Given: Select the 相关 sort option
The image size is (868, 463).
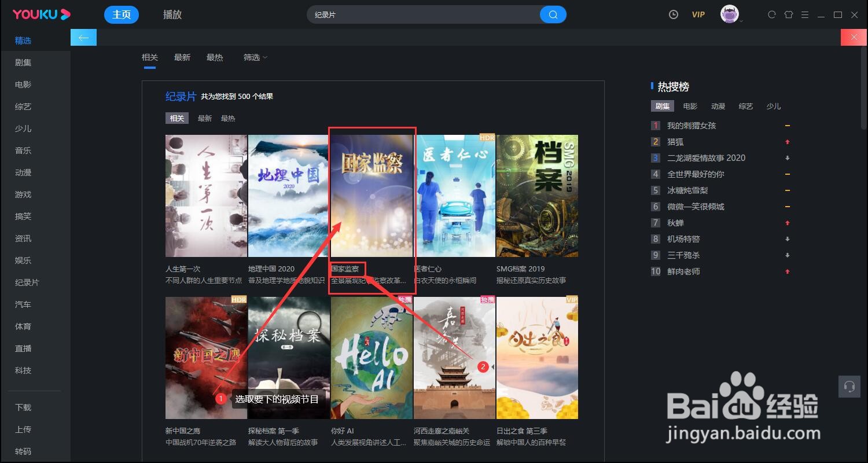Looking at the screenshot, I should click(x=149, y=57).
